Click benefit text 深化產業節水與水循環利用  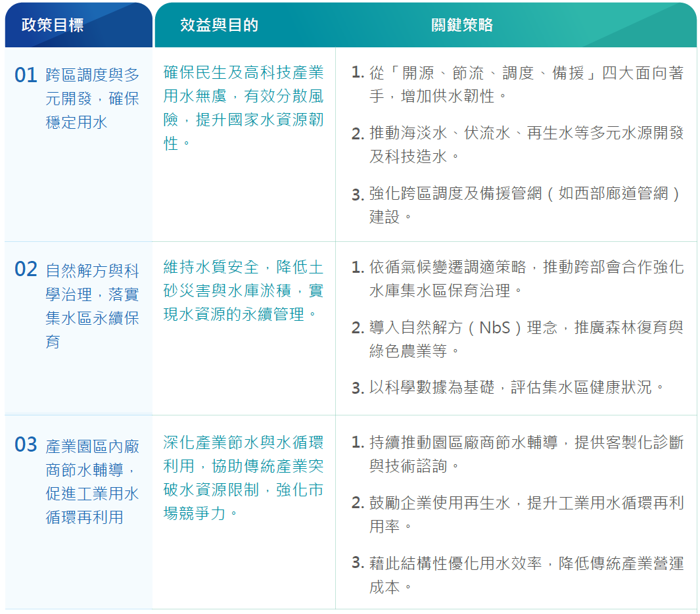pyautogui.click(x=243, y=478)
